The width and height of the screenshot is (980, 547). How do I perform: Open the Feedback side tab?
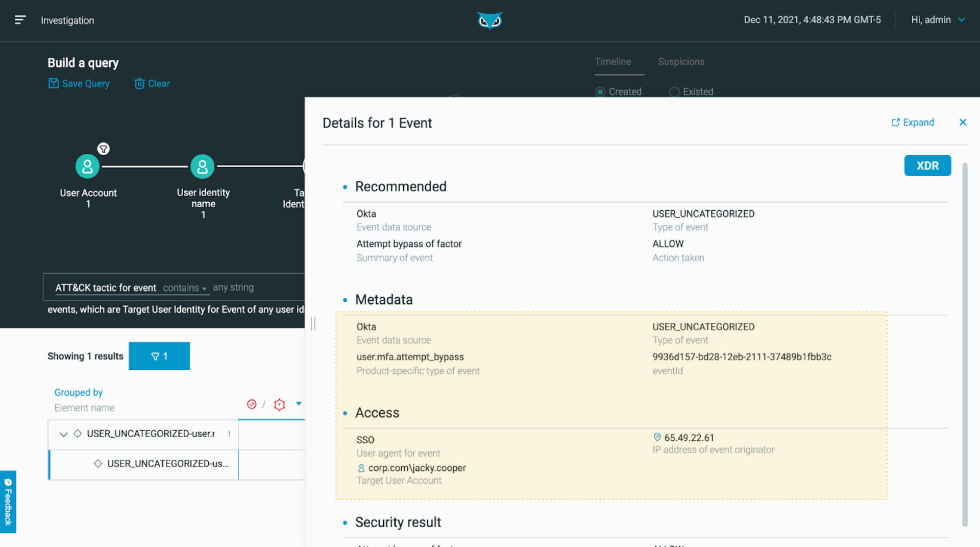(x=8, y=502)
